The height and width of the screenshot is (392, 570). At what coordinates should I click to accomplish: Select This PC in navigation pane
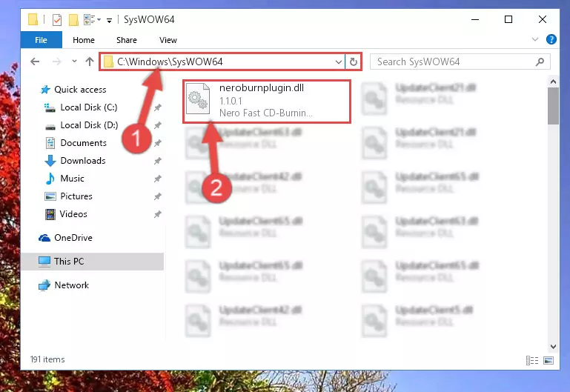point(93,262)
